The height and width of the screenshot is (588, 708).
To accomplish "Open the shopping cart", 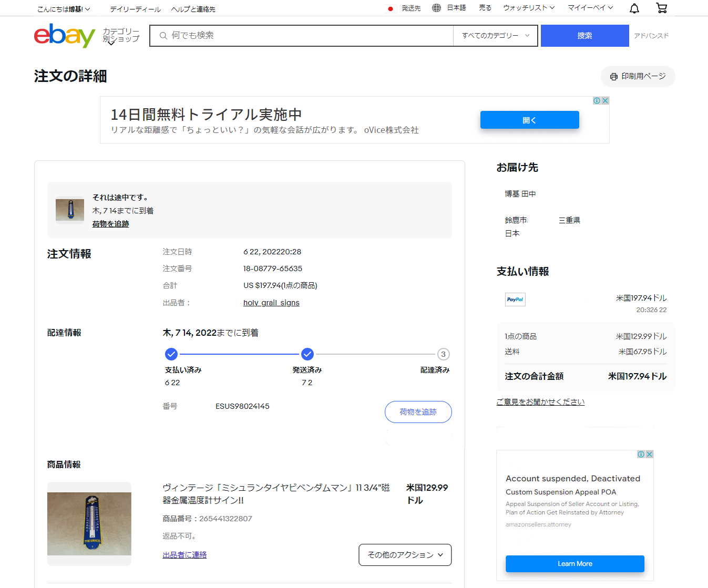I will click(661, 8).
